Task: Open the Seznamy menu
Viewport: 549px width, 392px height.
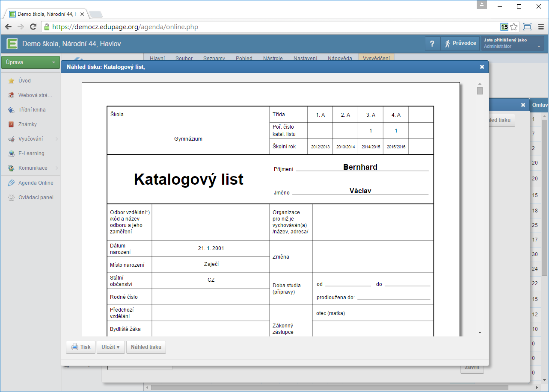Action: pyautogui.click(x=214, y=58)
